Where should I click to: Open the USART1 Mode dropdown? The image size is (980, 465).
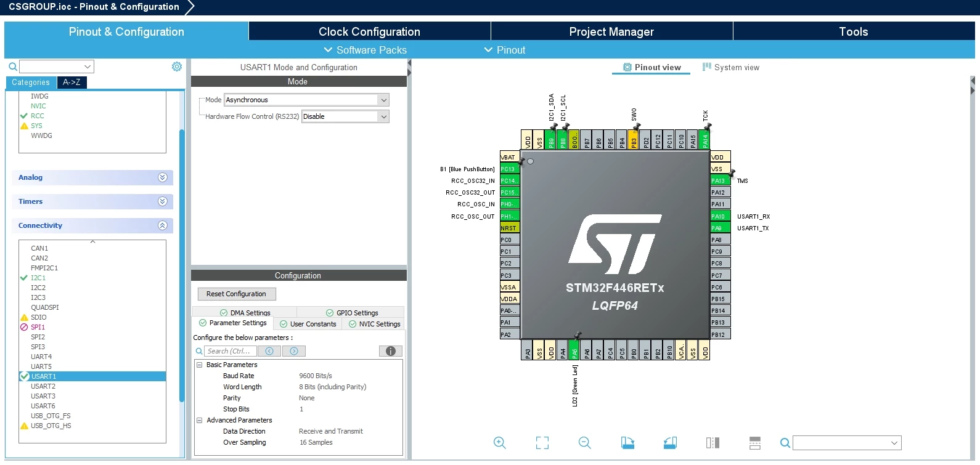coord(306,100)
